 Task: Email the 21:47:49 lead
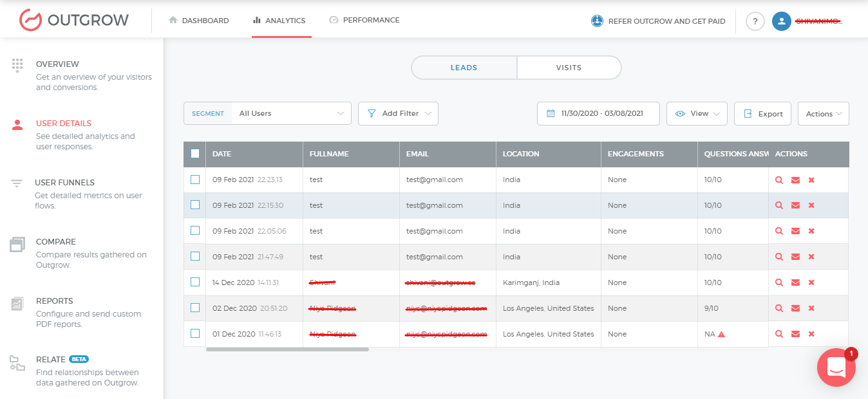795,257
